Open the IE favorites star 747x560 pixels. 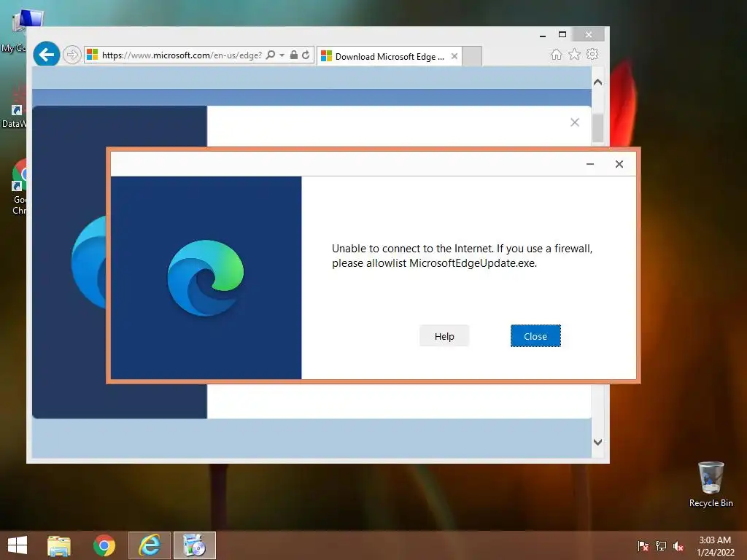(575, 54)
